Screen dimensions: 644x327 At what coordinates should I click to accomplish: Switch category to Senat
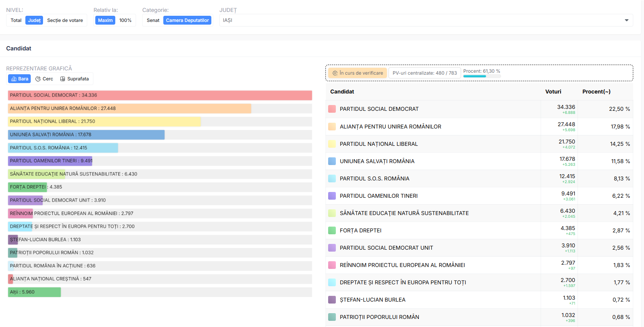(153, 20)
